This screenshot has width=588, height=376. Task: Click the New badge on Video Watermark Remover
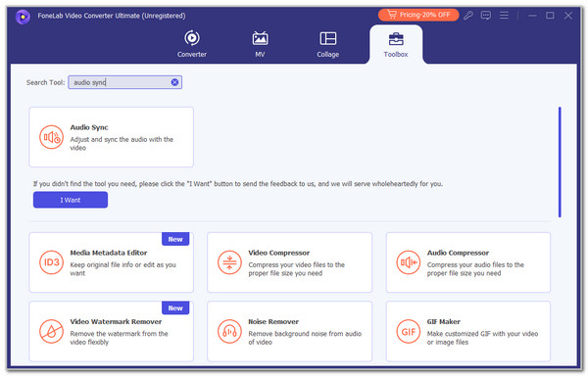click(x=175, y=307)
